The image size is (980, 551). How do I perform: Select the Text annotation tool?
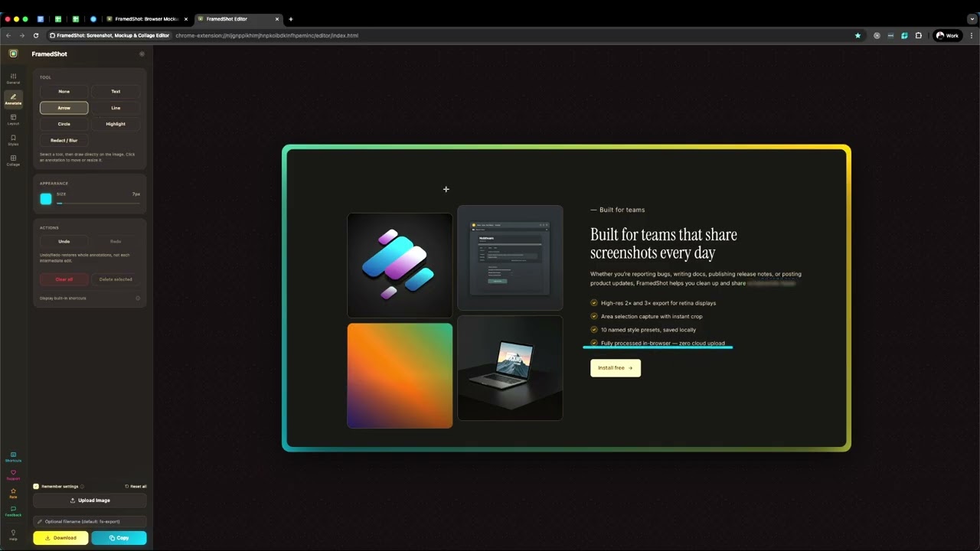point(116,92)
